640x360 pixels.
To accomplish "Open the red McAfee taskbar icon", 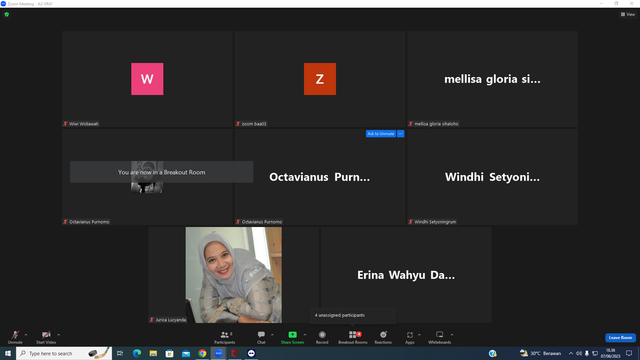I will pos(235,353).
